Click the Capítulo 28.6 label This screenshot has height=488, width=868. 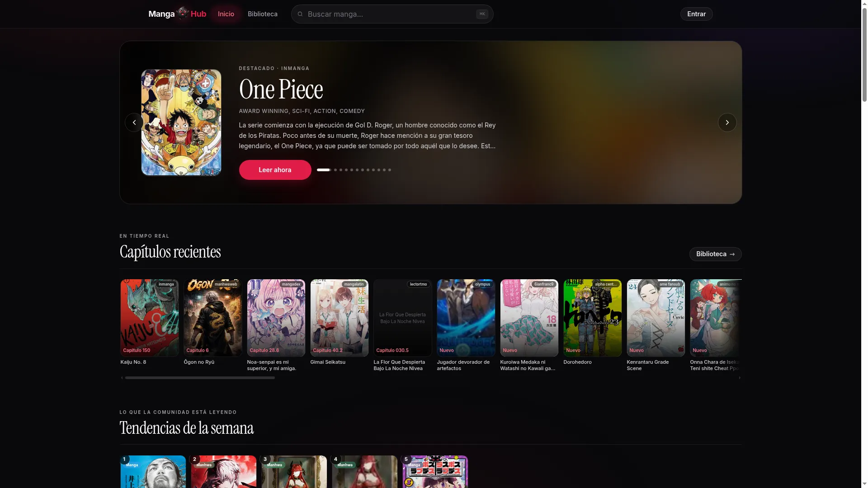264,351
